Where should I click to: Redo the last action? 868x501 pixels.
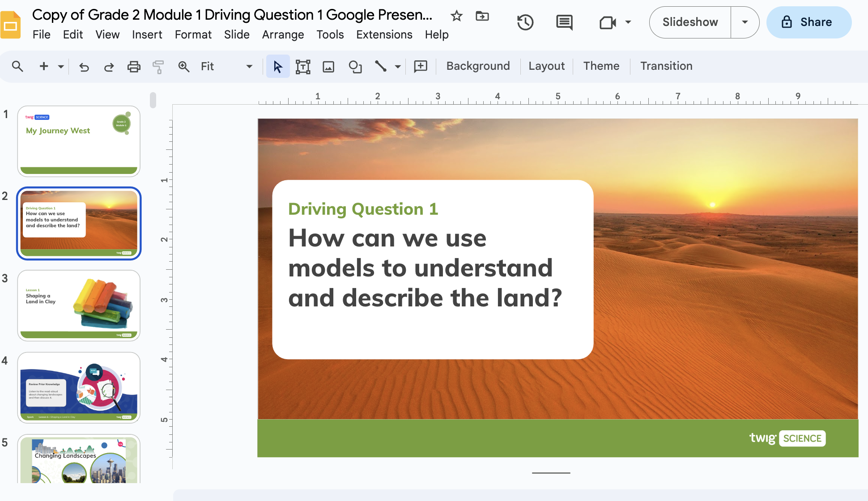[109, 67]
